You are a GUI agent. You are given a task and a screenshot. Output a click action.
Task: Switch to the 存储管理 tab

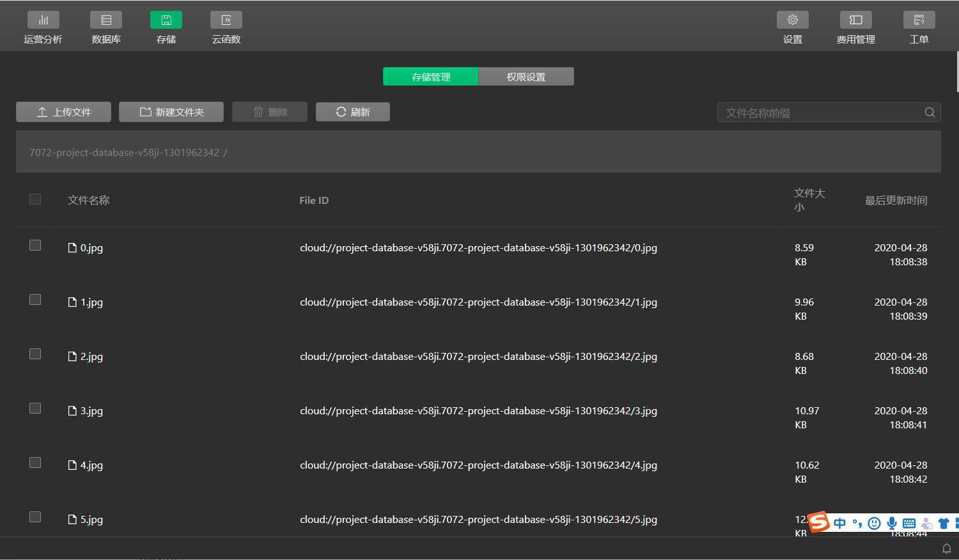coord(430,77)
